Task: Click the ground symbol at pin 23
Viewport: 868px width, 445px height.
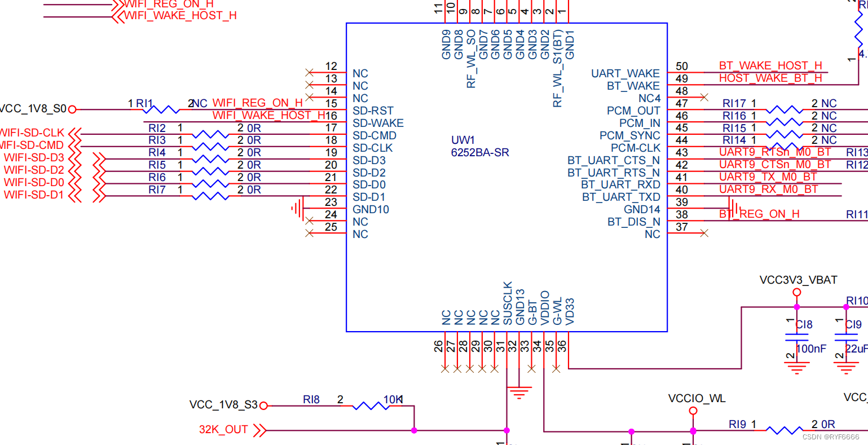Action: coord(298,209)
